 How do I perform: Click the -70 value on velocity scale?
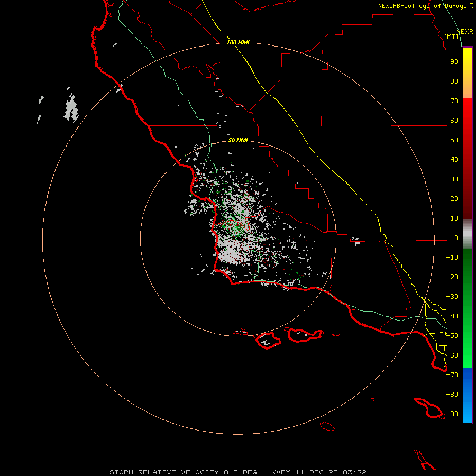pos(452,375)
